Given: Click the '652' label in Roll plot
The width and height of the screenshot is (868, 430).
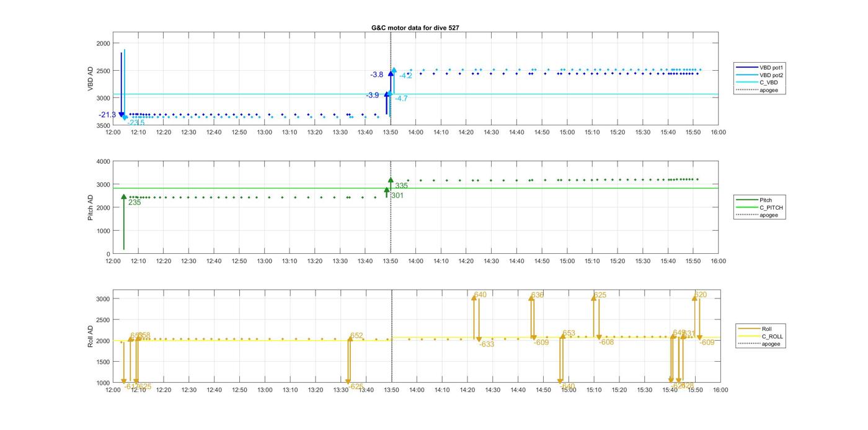Looking at the screenshot, I should [356, 336].
